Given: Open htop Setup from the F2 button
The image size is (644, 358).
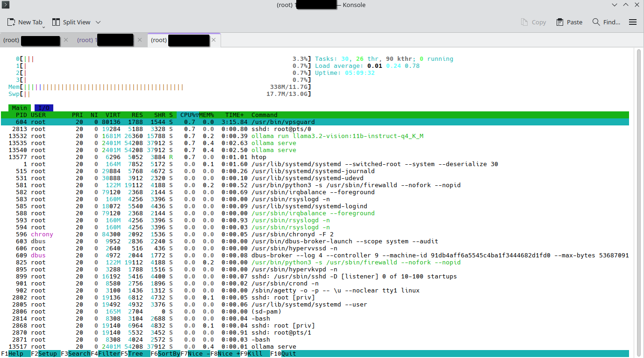Looking at the screenshot, I should 46,354.
